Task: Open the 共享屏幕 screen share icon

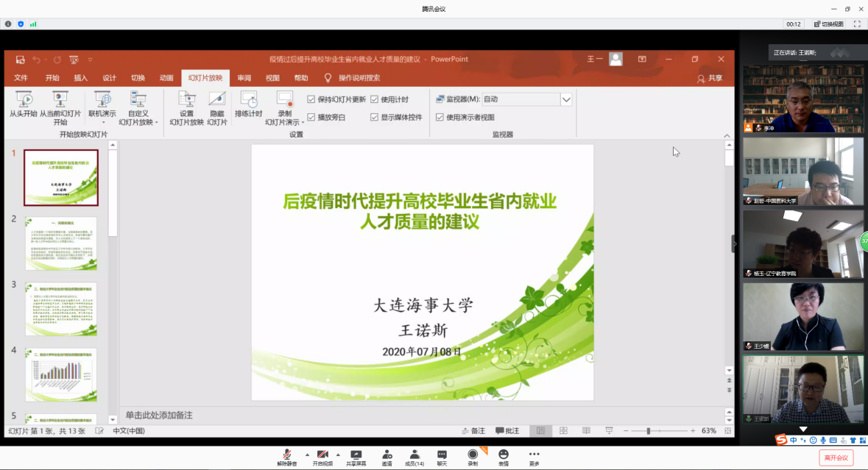Action: 356,457
